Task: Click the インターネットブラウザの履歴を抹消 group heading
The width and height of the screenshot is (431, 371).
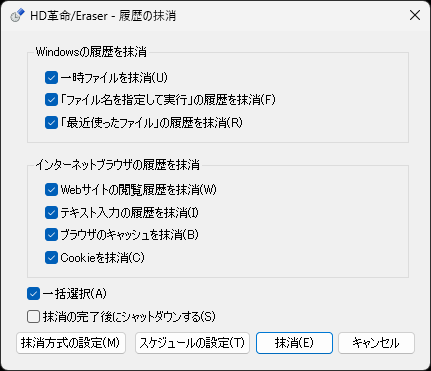Action: point(118,165)
